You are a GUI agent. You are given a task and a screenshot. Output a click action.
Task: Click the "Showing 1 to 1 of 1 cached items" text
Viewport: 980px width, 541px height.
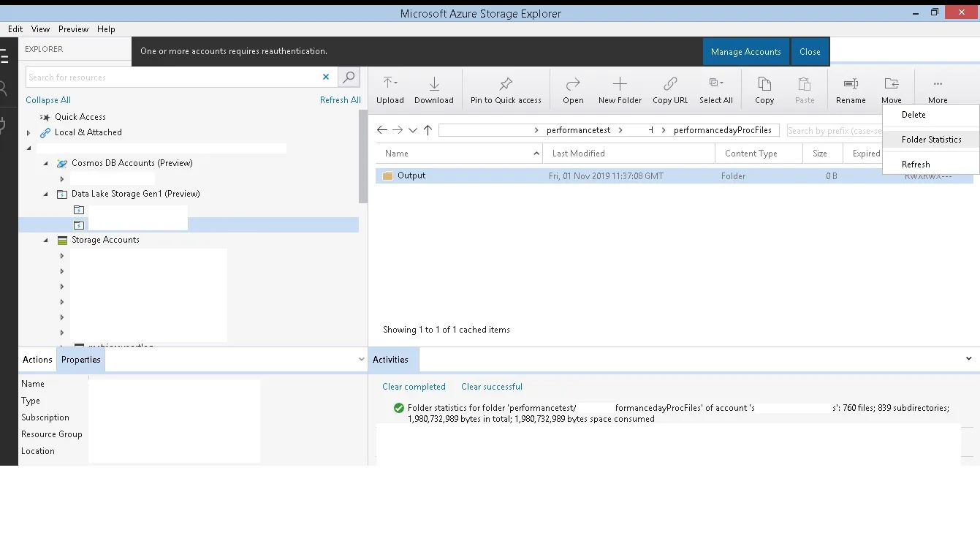pos(447,330)
